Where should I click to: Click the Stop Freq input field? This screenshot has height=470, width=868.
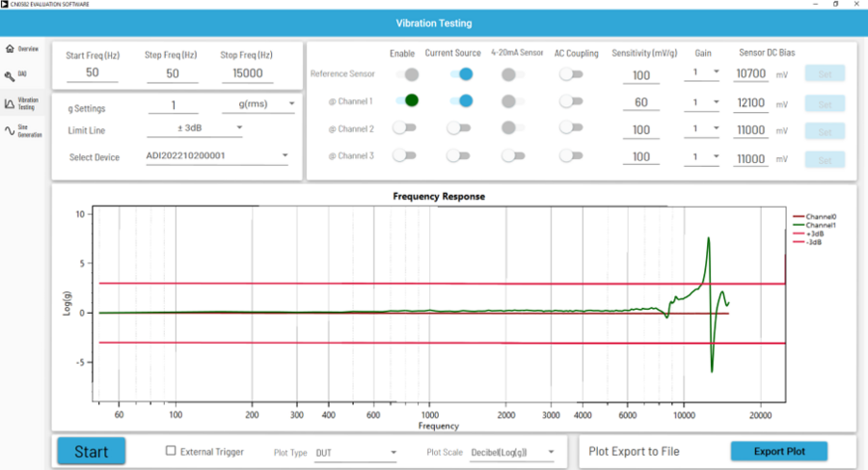(x=246, y=73)
